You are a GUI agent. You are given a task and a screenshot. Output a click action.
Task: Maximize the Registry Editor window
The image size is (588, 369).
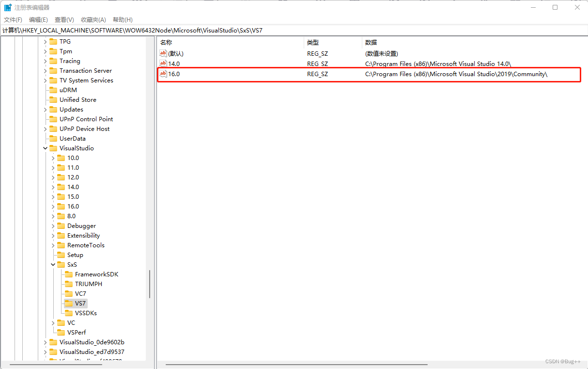[555, 7]
